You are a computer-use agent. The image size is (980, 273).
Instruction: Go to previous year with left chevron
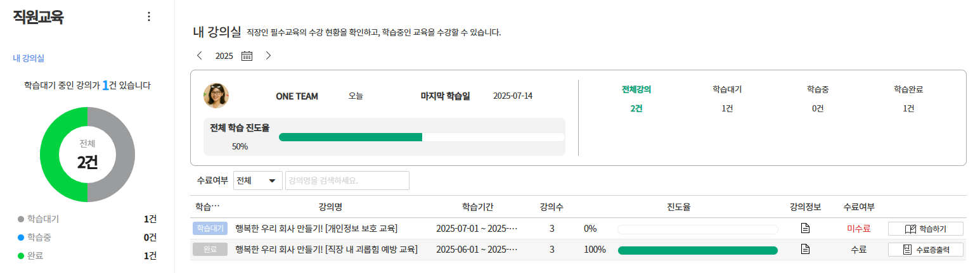pos(200,56)
